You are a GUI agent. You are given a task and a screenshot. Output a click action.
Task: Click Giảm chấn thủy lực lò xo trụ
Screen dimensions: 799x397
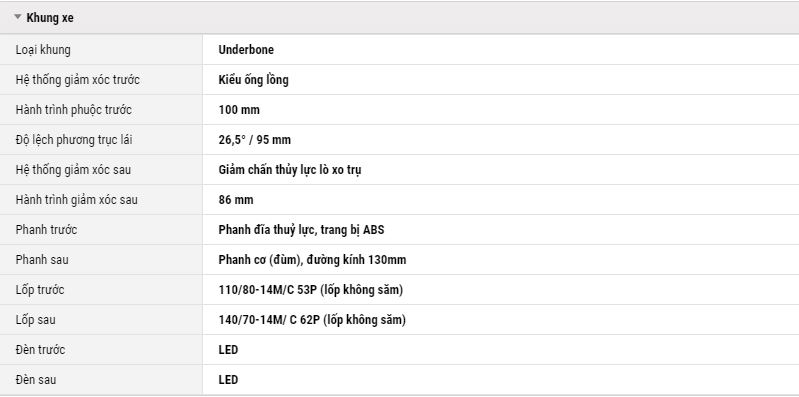click(290, 170)
